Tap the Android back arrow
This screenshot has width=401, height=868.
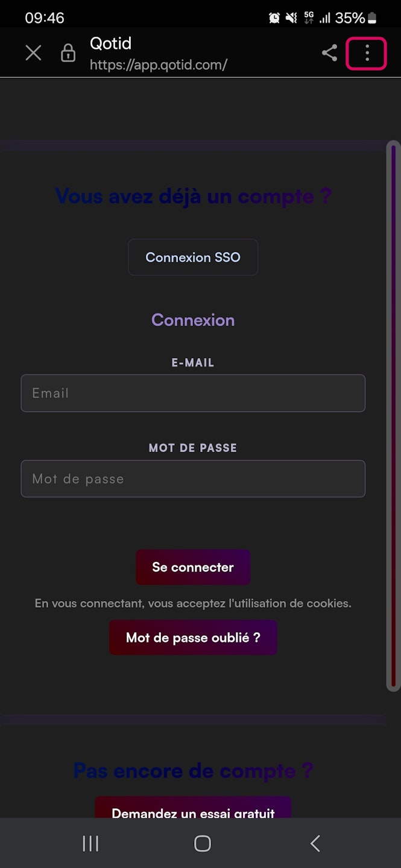click(x=315, y=843)
